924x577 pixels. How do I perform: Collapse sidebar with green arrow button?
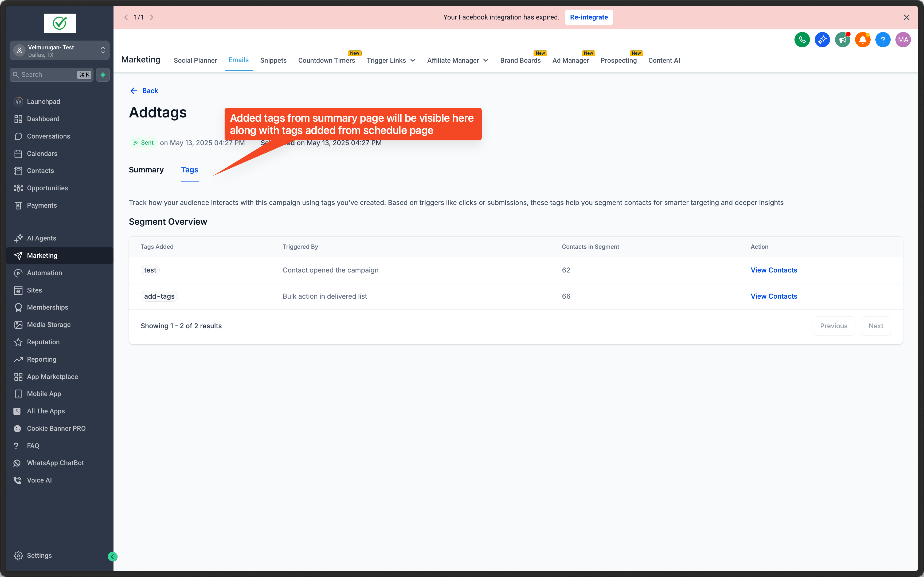[113, 556]
